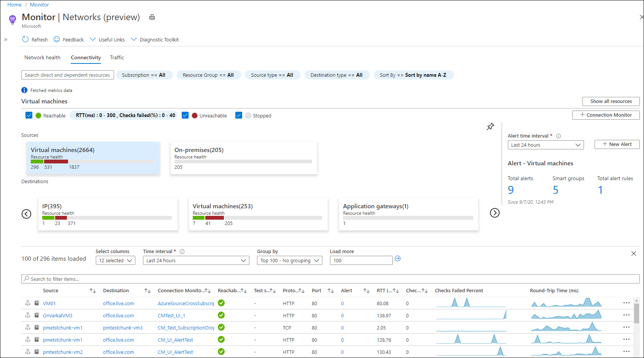The image size is (644, 358).
Task: Click the Refresh icon in toolbar
Action: tap(25, 40)
